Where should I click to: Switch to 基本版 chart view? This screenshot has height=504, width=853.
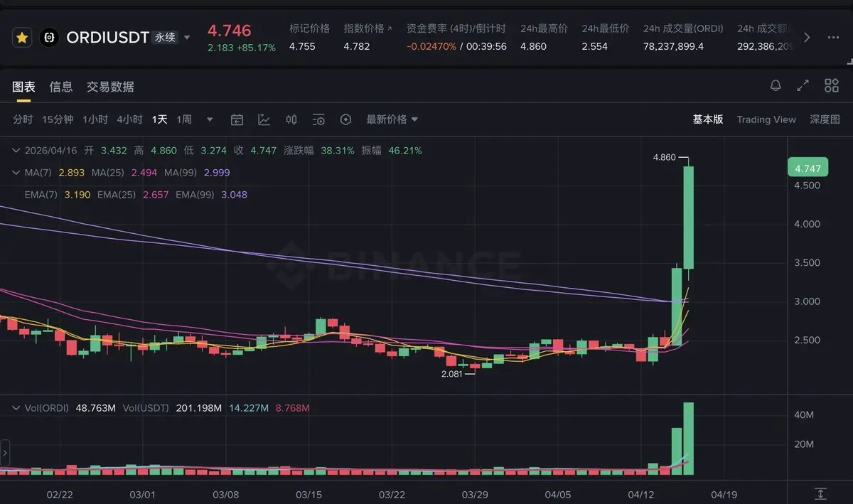[x=708, y=119]
